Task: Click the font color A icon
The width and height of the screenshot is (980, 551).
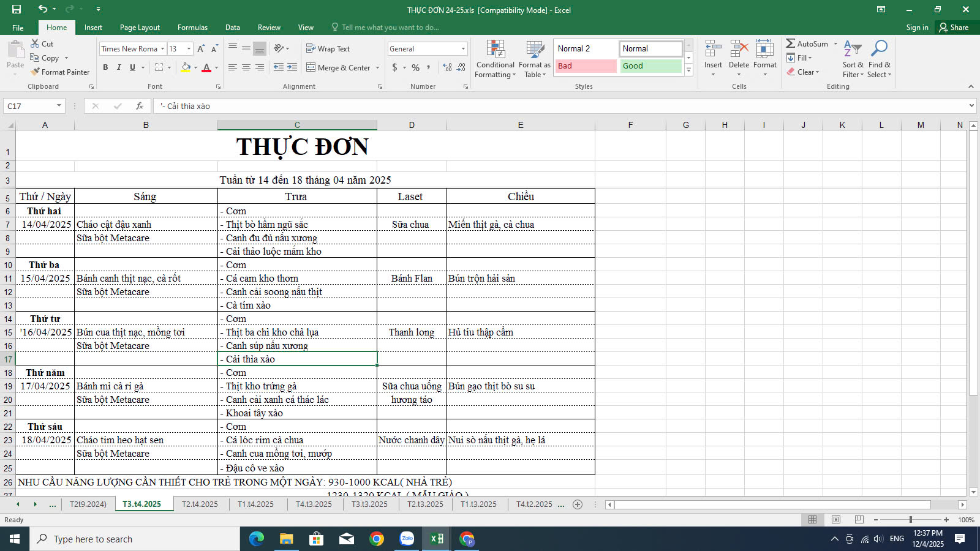Action: 206,67
